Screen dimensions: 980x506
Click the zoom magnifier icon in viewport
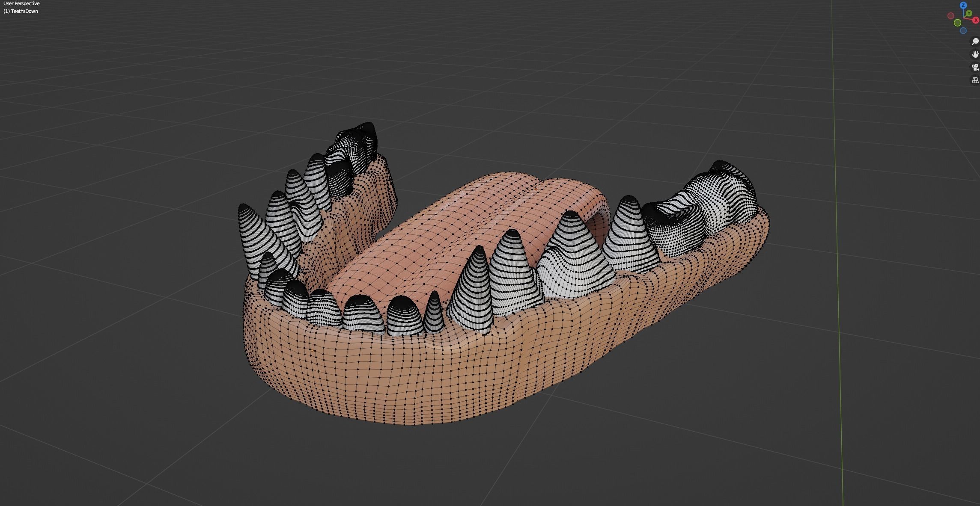coord(975,41)
